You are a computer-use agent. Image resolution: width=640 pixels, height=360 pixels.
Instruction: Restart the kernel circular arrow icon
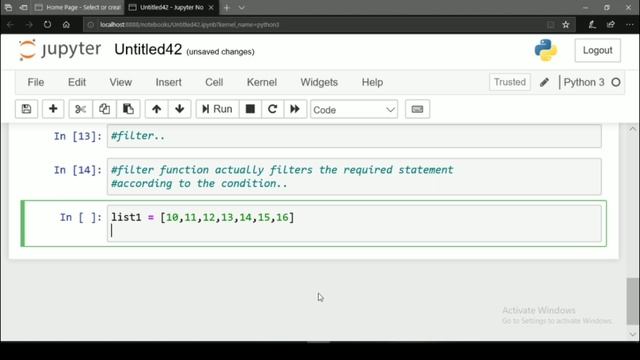[273, 109]
